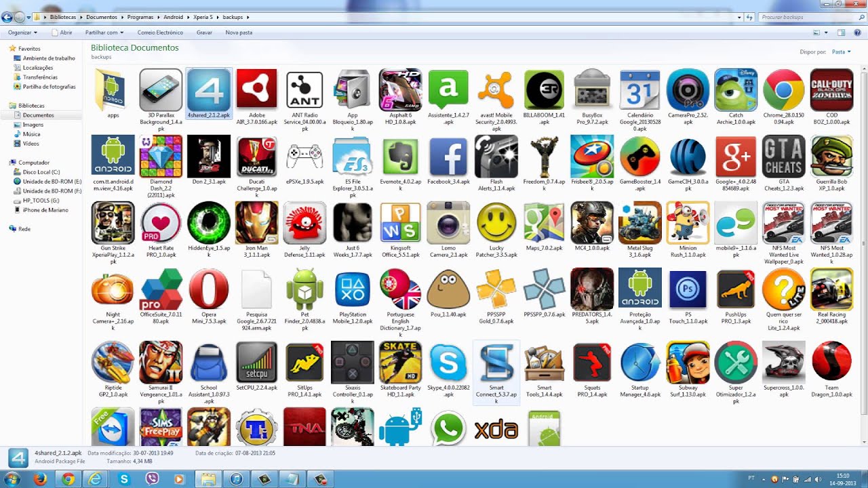This screenshot has height=488, width=868.
Task: Create a Nova pasta
Action: (239, 33)
